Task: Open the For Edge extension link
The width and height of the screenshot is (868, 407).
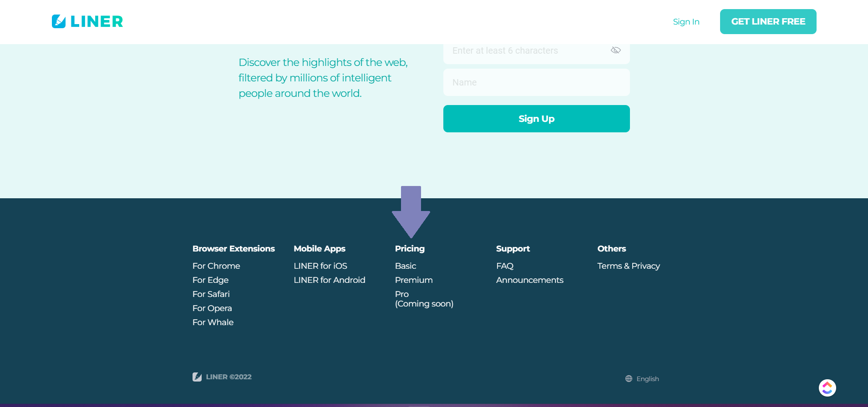Action: 210,280
